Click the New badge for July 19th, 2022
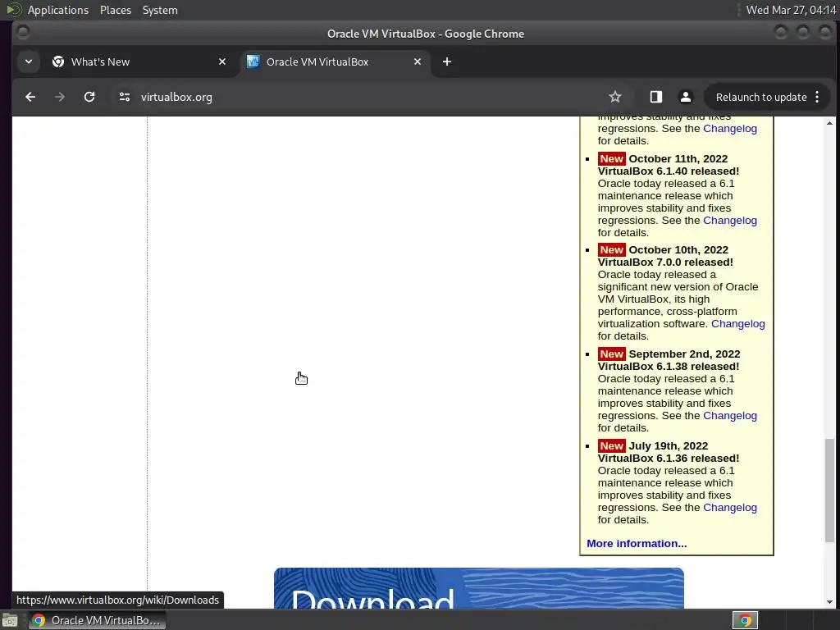 point(611,445)
